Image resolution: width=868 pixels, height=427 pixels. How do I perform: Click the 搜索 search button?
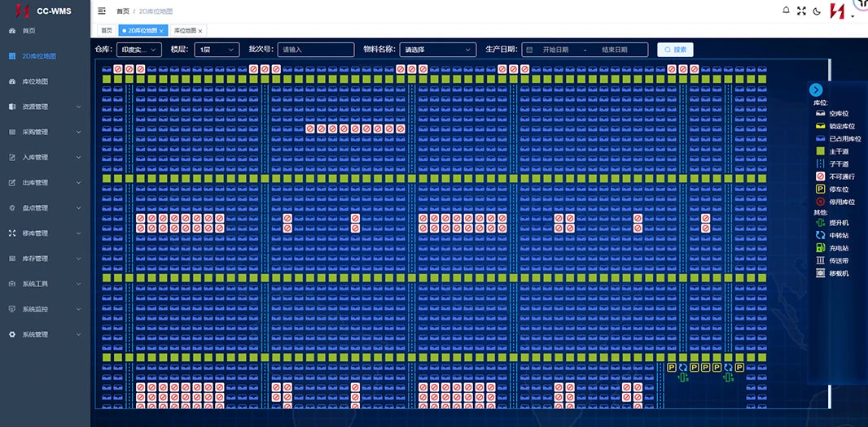pyautogui.click(x=675, y=50)
